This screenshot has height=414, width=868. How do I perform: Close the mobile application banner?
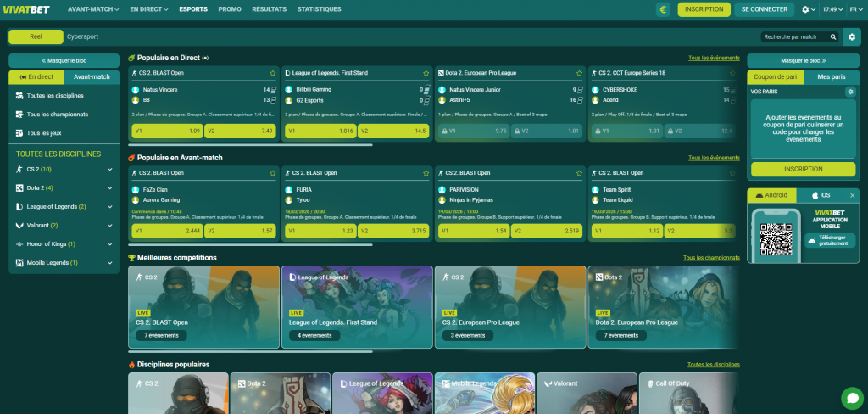pos(852,195)
